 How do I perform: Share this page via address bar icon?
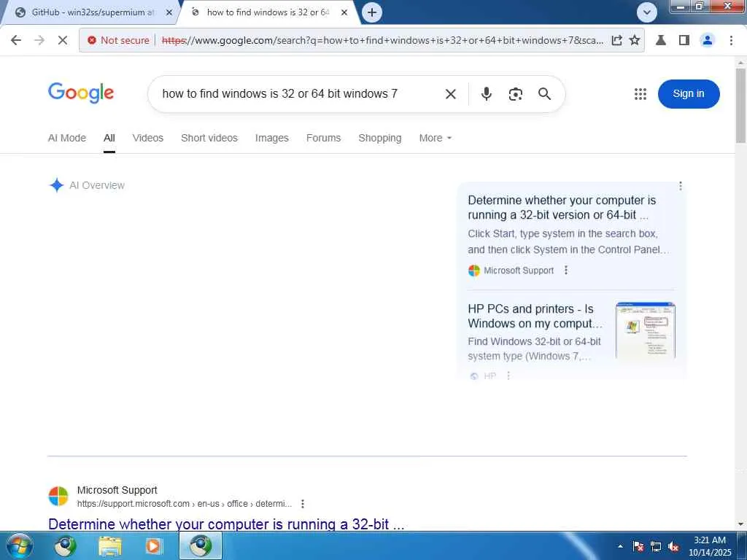click(616, 41)
